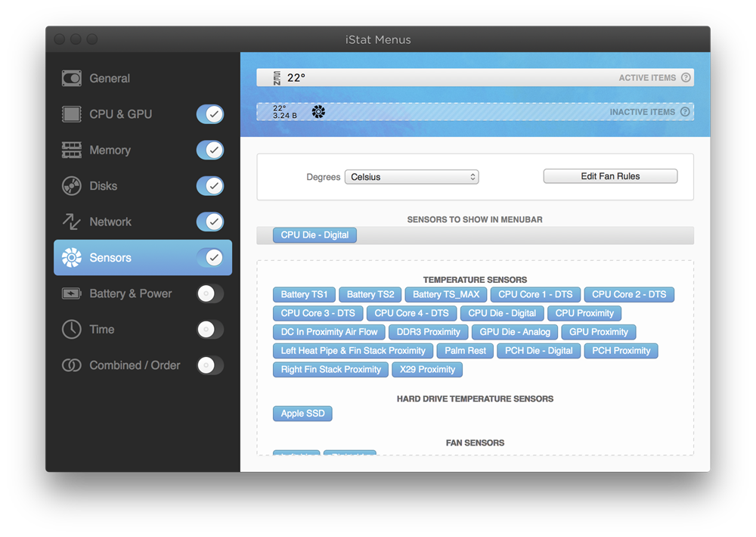
Task: Switch off the Disks toggle
Action: click(210, 186)
